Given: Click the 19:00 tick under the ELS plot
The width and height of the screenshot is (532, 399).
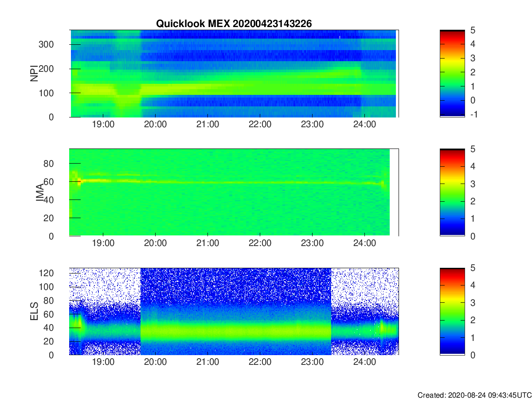Looking at the screenshot, I should [103, 362].
